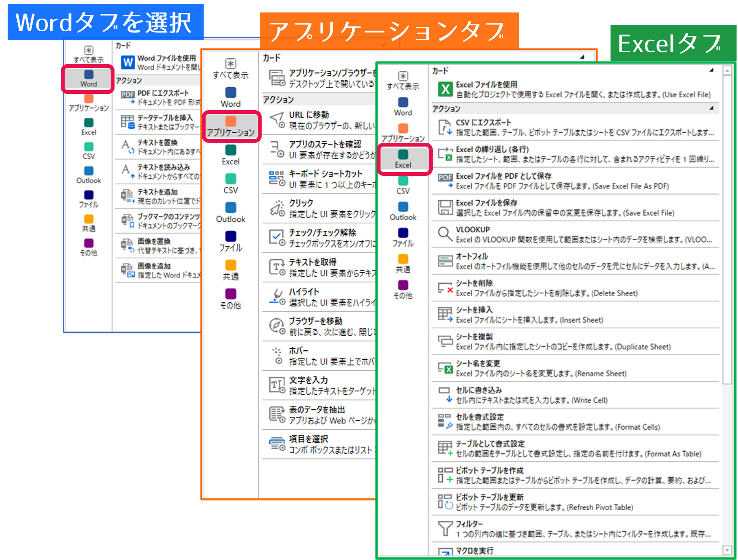Click the シートを削除 action icon

(445, 288)
